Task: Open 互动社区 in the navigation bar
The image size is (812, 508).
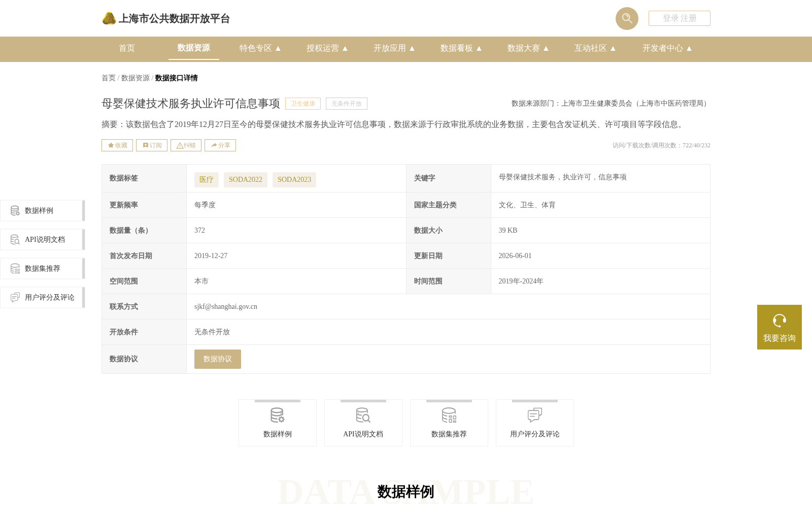Action: (591, 48)
